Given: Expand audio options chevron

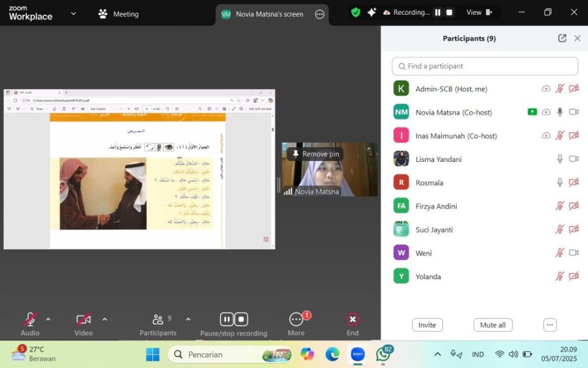Looking at the screenshot, I should pyautogui.click(x=48, y=319).
